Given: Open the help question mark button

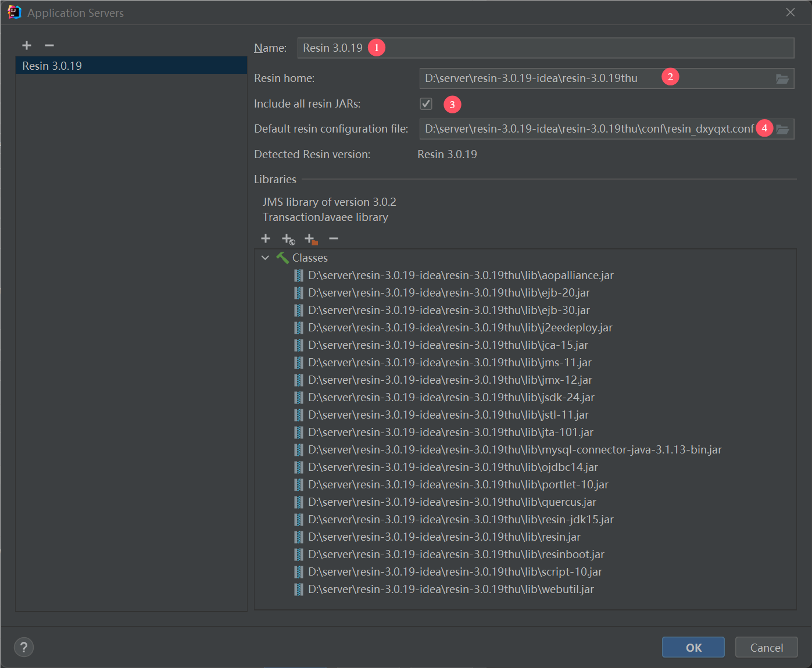Looking at the screenshot, I should point(24,647).
